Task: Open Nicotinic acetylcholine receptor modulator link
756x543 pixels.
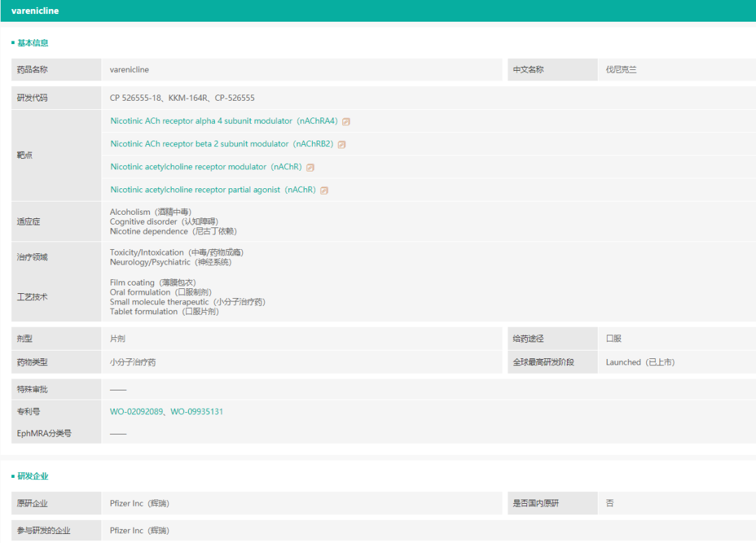Action: [x=206, y=167]
